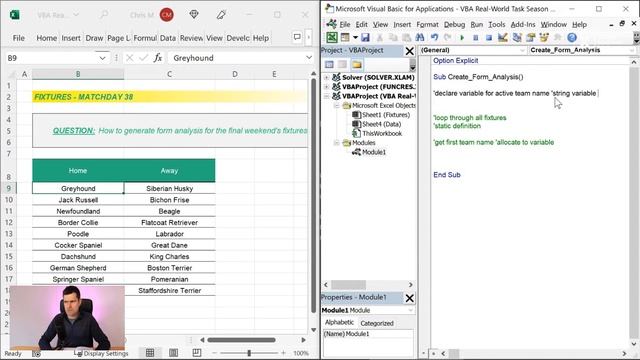
Task: Open Excel Data ribbon tab
Action: click(168, 38)
